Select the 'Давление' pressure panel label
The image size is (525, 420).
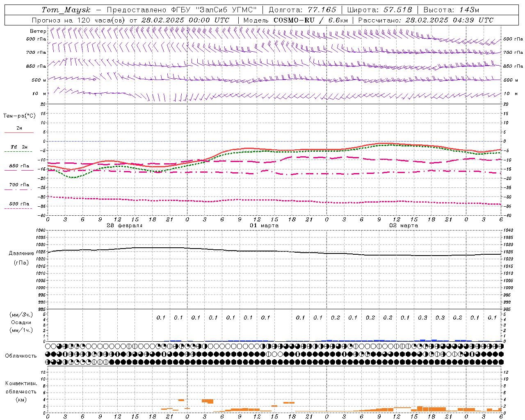(x=21, y=253)
